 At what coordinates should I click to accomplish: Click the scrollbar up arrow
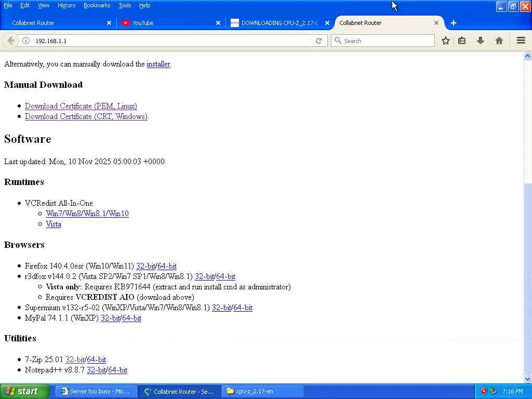click(528, 56)
